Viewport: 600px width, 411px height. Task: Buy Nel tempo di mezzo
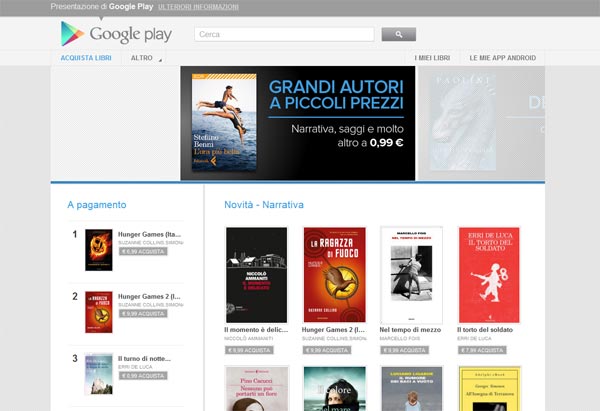[x=404, y=350]
